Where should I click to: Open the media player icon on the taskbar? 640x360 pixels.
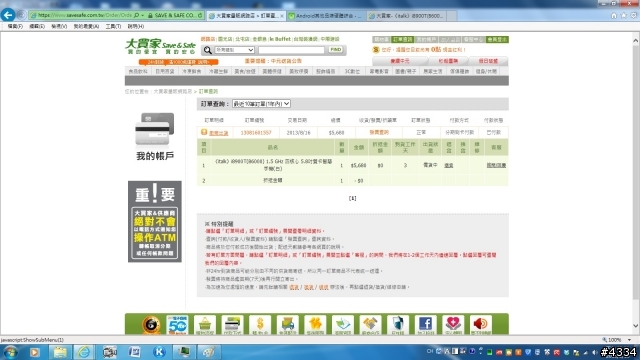(x=34, y=352)
